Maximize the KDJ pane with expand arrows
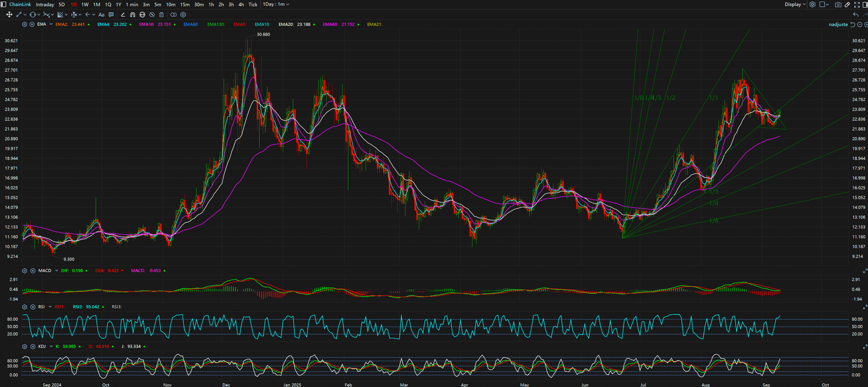 pyautogui.click(x=865, y=346)
